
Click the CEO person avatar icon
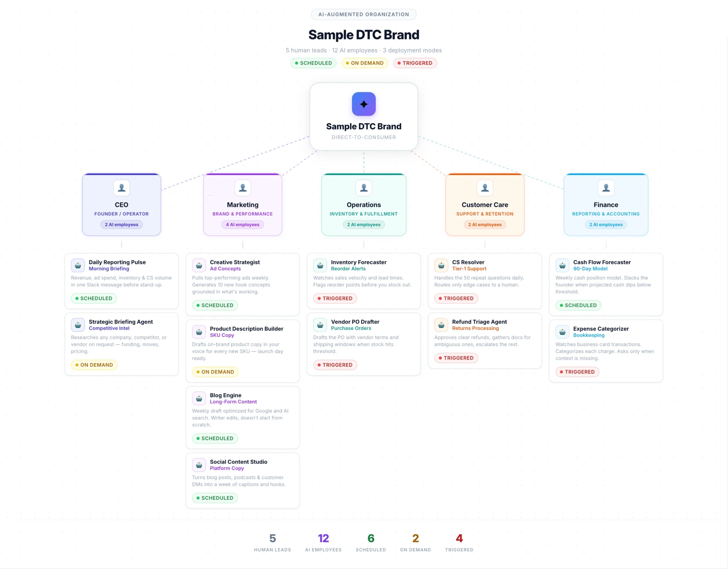point(122,188)
